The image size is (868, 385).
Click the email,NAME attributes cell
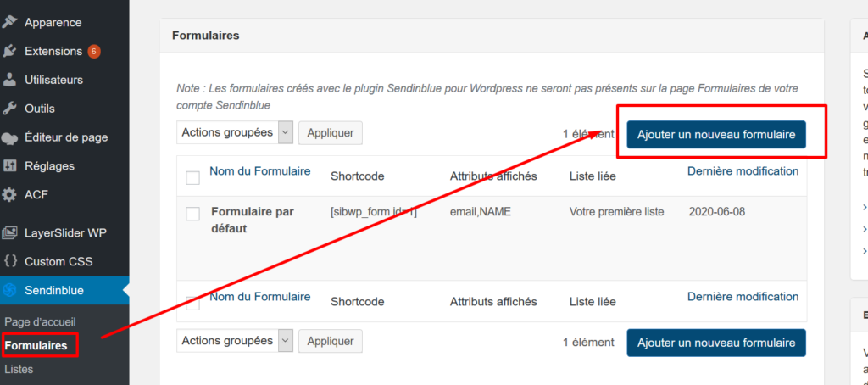point(481,212)
